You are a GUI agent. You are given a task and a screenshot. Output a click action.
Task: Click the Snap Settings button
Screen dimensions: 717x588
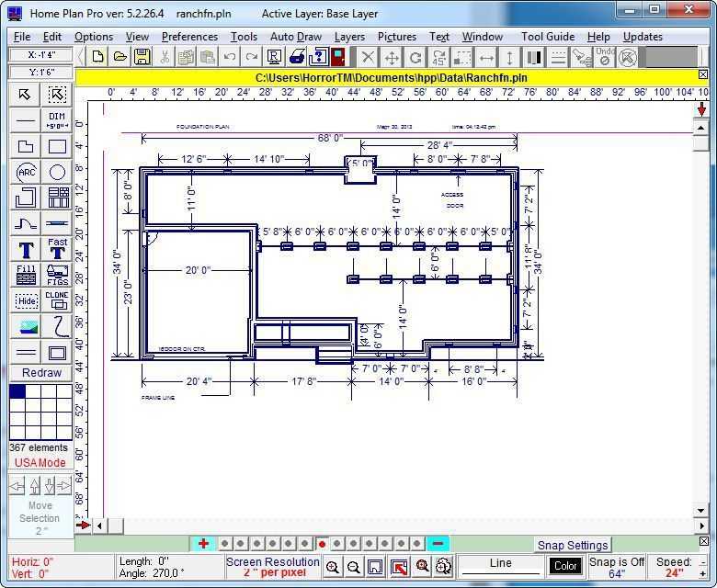573,545
